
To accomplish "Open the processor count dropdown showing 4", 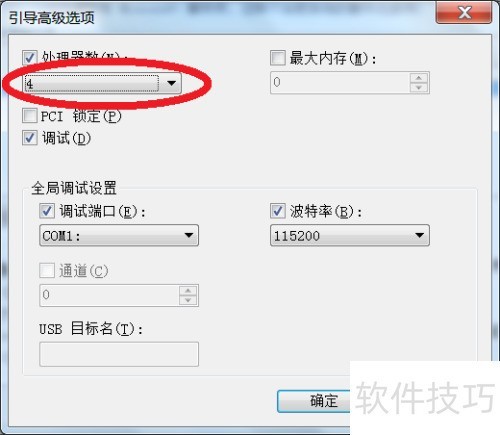I will 103,83.
